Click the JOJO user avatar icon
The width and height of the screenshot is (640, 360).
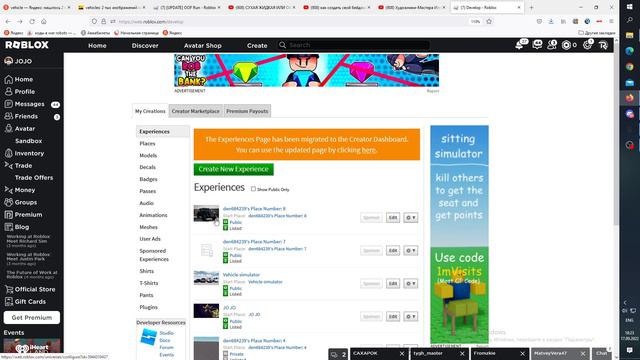click(9, 61)
